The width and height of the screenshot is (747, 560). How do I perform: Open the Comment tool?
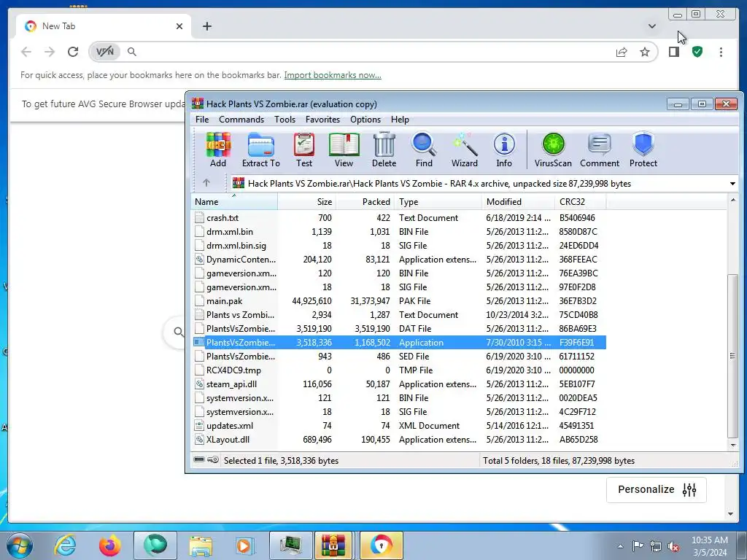point(600,150)
